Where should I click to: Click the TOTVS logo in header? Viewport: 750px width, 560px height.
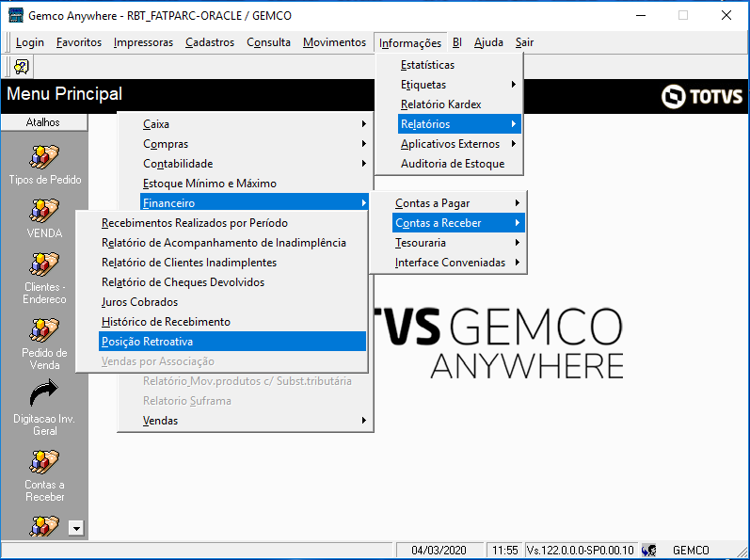tap(702, 97)
